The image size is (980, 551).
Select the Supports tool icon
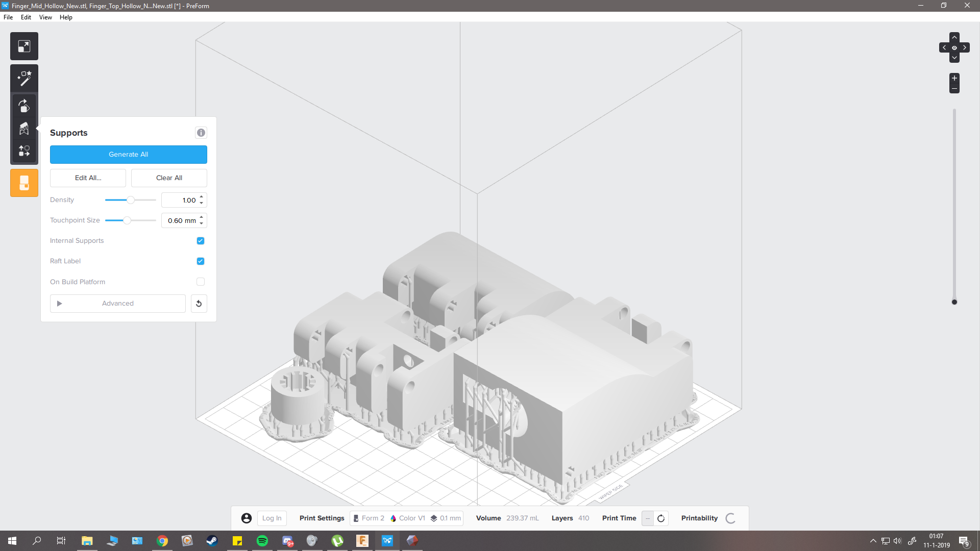tap(24, 129)
